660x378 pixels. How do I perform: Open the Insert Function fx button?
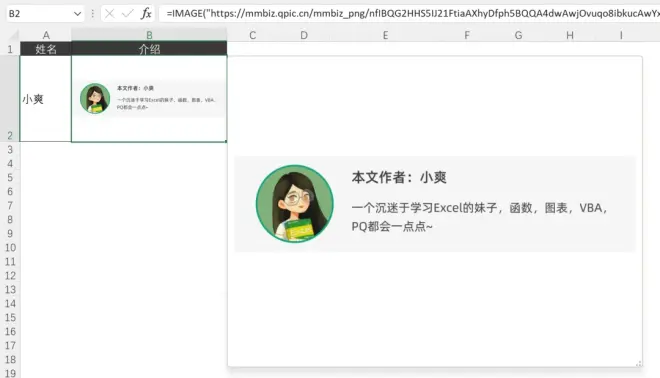pyautogui.click(x=146, y=14)
